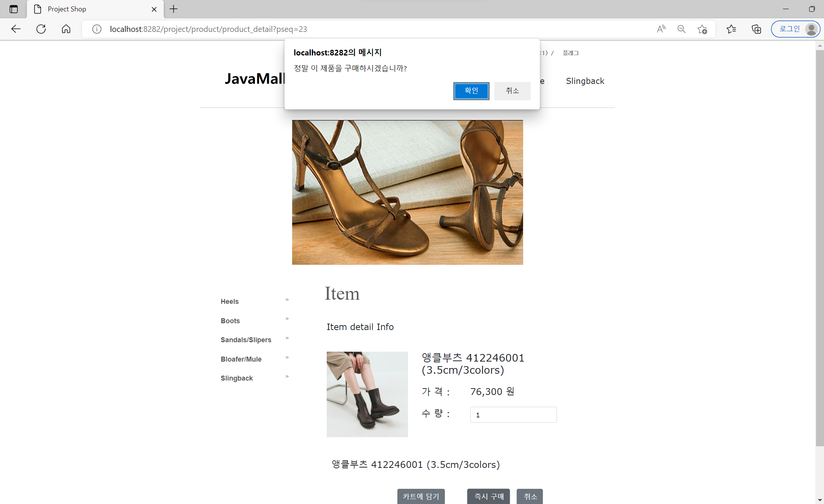Dismiss dialog with 취소 button
This screenshot has height=504, width=824.
click(512, 91)
